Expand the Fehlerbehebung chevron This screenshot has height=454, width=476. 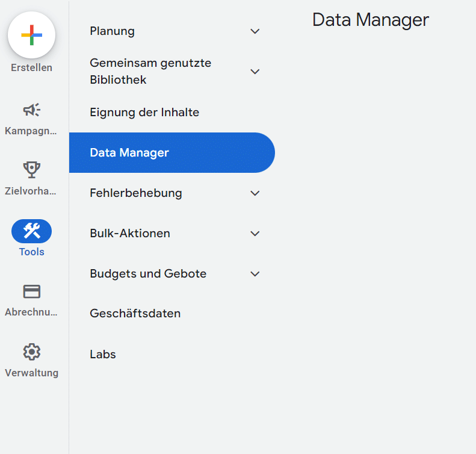255,193
